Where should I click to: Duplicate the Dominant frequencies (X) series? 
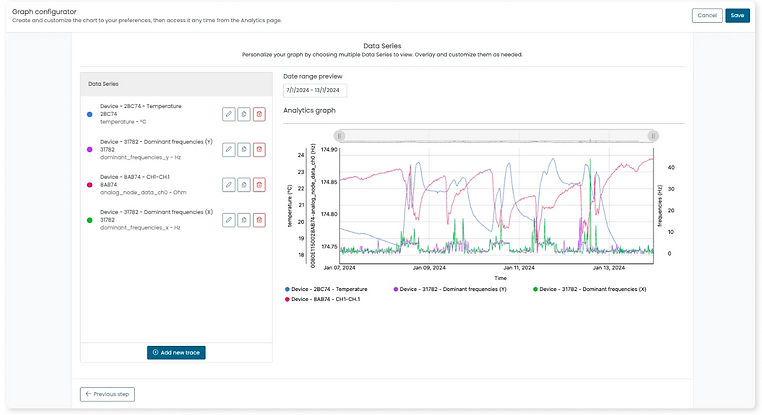(244, 220)
